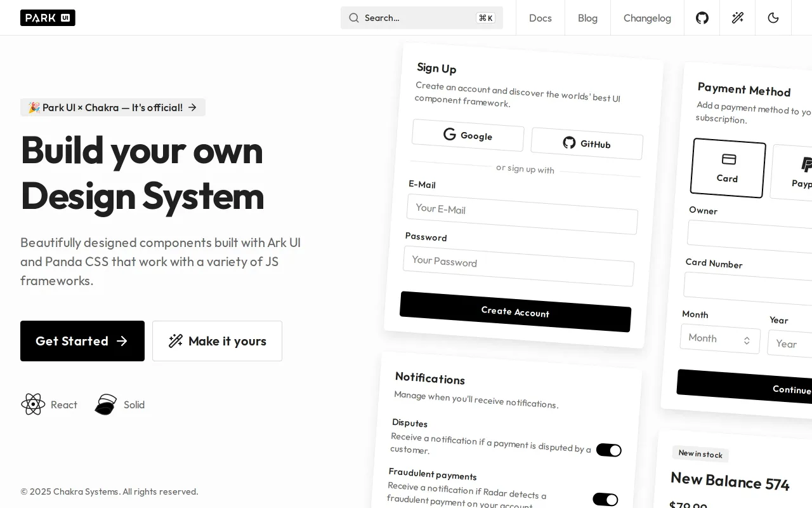Open the GitHub repository icon in header
Screen dimensions: 812x508
(702, 18)
